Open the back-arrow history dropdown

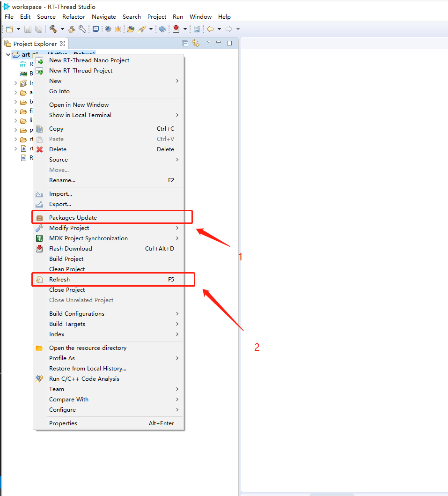219,29
